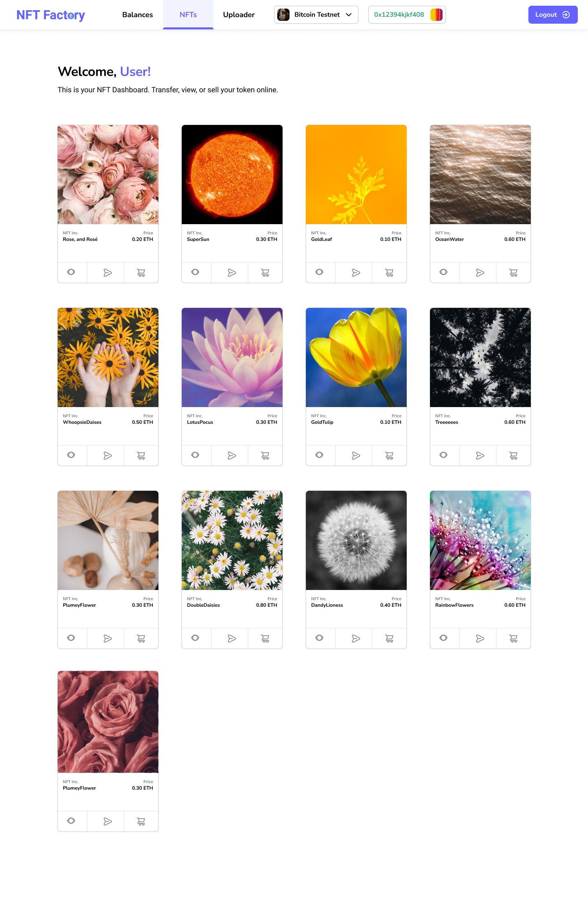This screenshot has height=906, width=588.
Task: Click send icon under DandyLioness
Action: click(356, 638)
